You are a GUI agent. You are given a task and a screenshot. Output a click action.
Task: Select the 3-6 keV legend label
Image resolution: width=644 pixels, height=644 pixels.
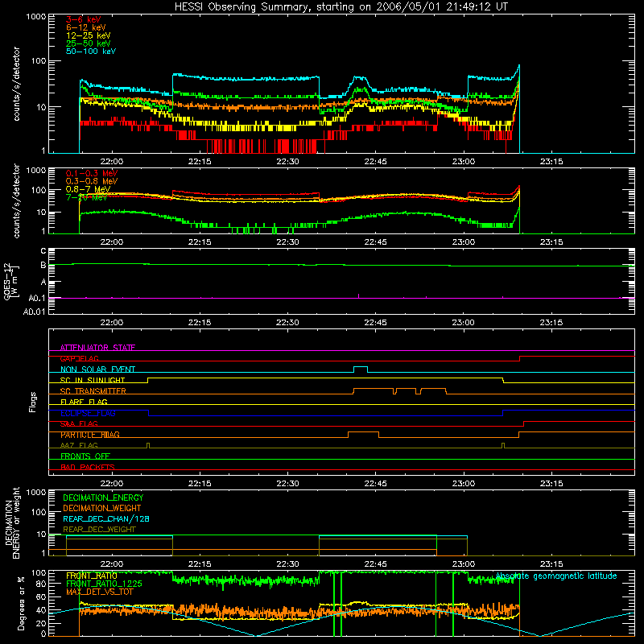tap(83, 19)
